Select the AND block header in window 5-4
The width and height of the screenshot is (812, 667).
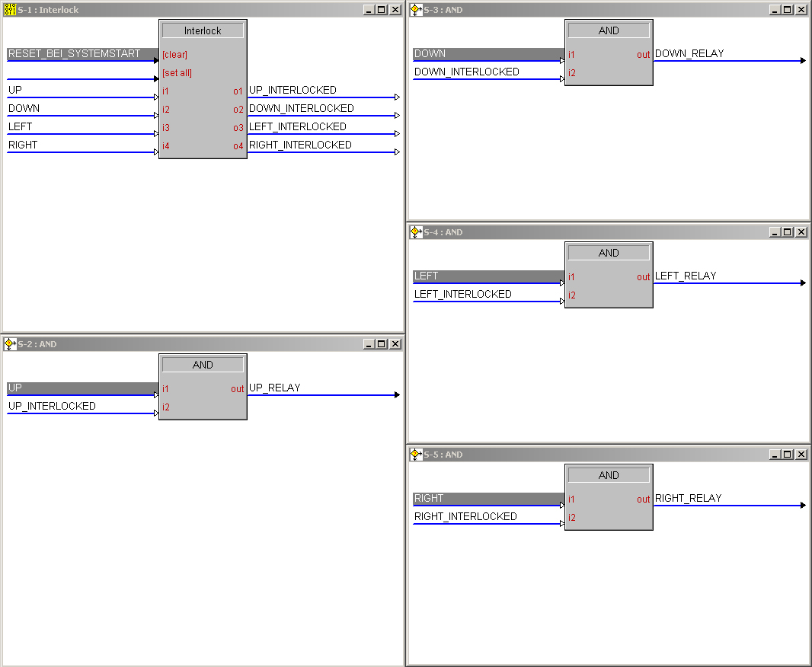pyautogui.click(x=609, y=253)
